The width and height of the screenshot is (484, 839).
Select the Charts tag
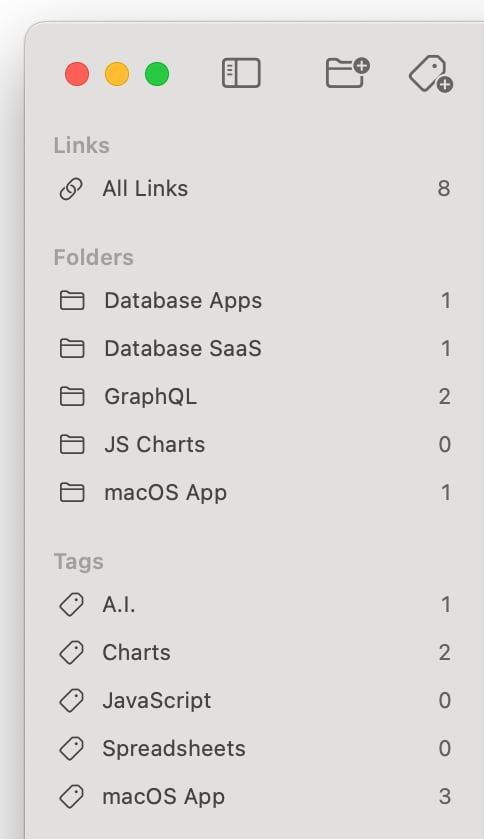coord(255,653)
